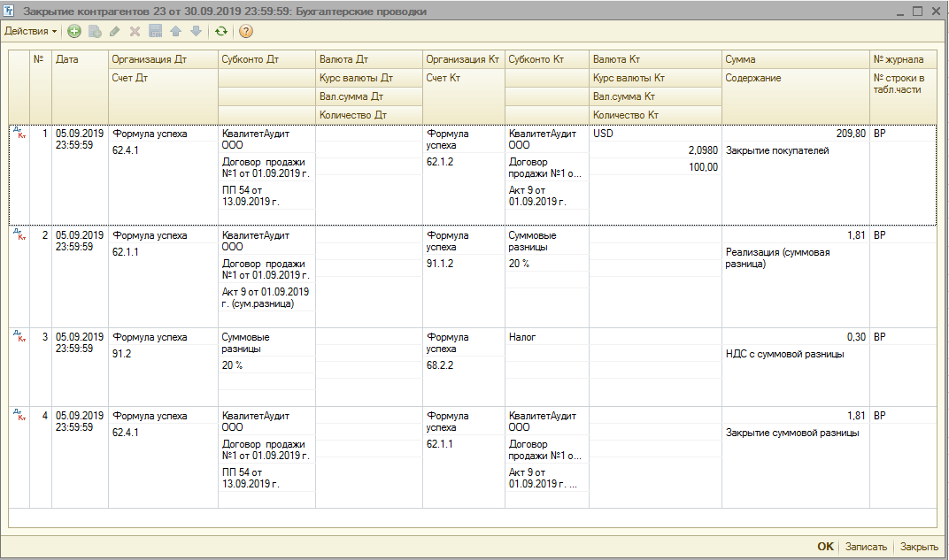Click the OK button
This screenshot has width=949, height=560.
[825, 547]
